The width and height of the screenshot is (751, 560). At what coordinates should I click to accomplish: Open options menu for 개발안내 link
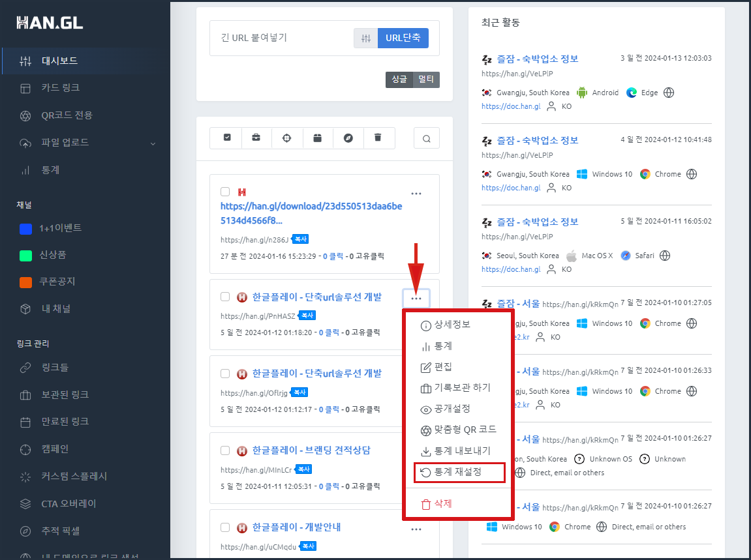point(416,529)
